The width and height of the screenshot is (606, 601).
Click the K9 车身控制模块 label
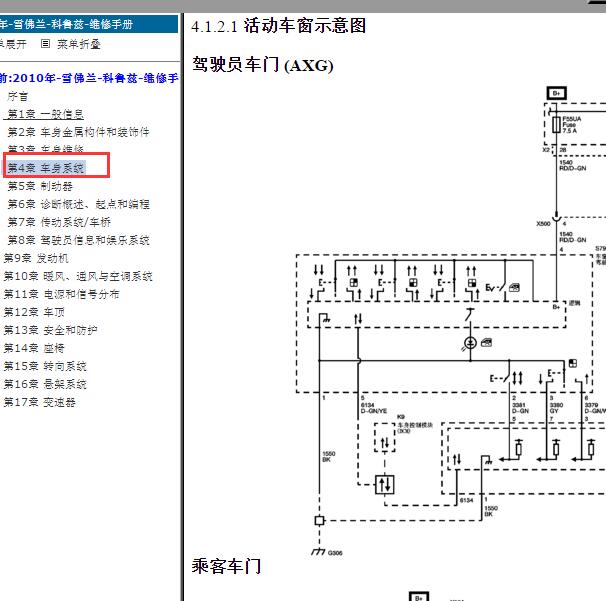(x=415, y=424)
